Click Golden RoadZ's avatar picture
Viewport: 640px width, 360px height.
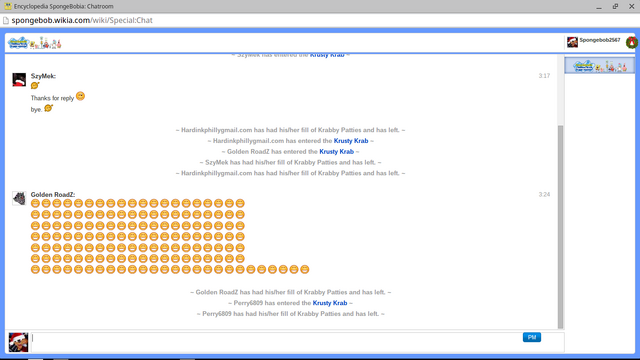click(x=19, y=198)
